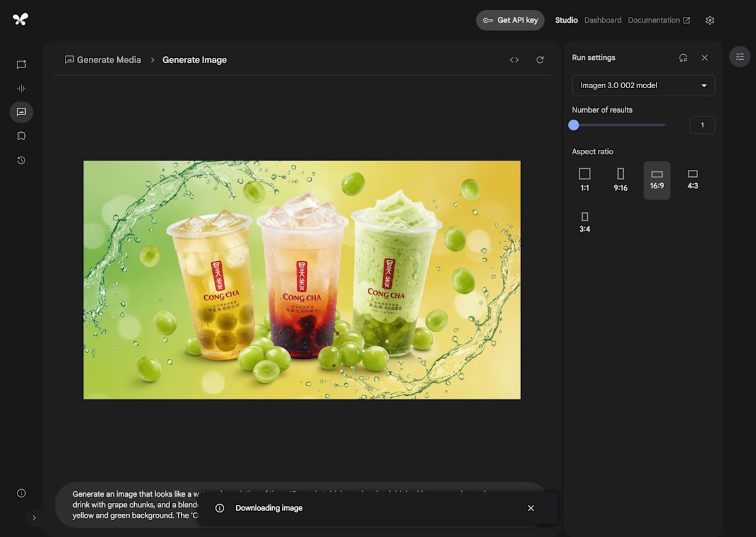The height and width of the screenshot is (537, 756).
Task: Click the prompt text box
Action: click(x=301, y=504)
